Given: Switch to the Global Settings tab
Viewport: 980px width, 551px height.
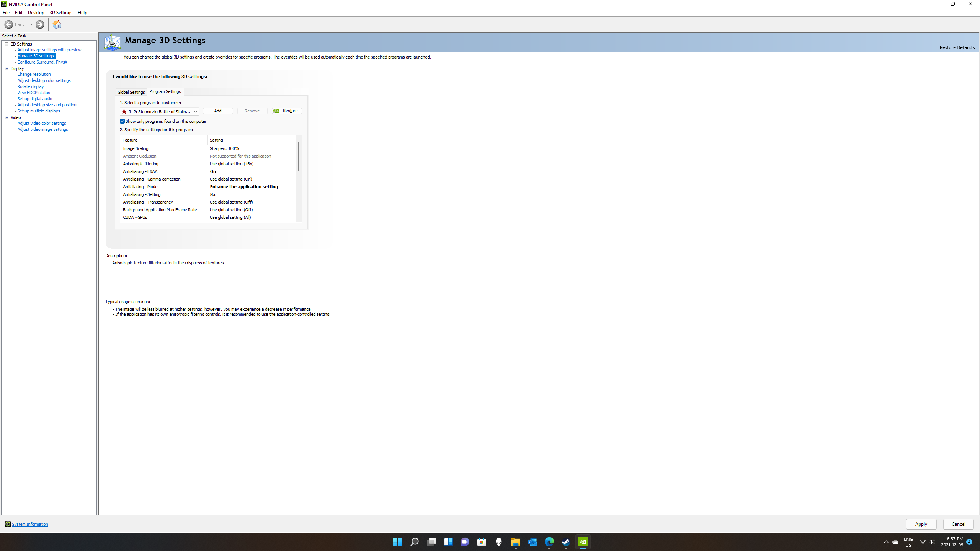Looking at the screenshot, I should pyautogui.click(x=131, y=92).
